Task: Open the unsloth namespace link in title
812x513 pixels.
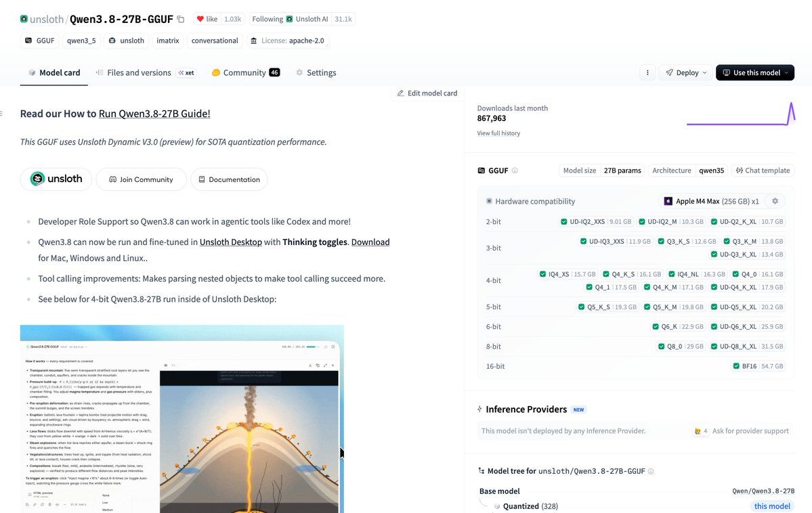Action: tap(46, 19)
